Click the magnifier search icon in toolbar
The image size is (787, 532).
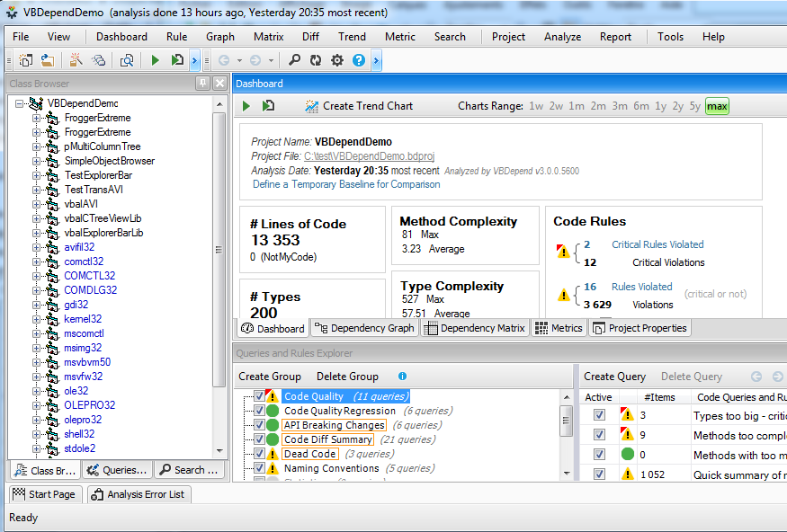[x=294, y=60]
